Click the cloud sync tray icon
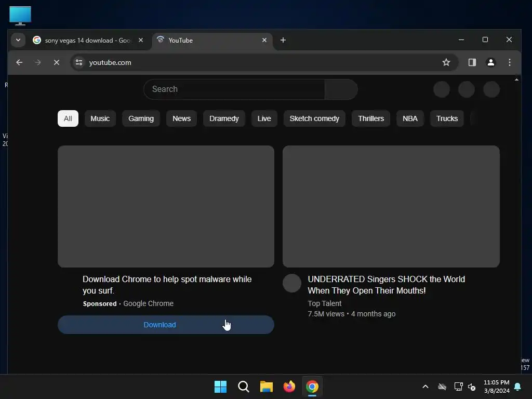Viewport: 532px width, 399px height. [442, 387]
